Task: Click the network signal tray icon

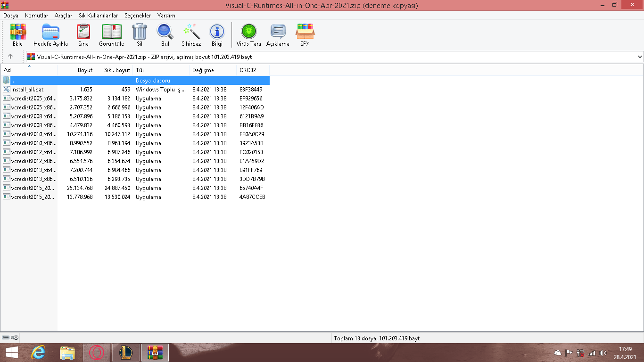Action: [x=592, y=353]
